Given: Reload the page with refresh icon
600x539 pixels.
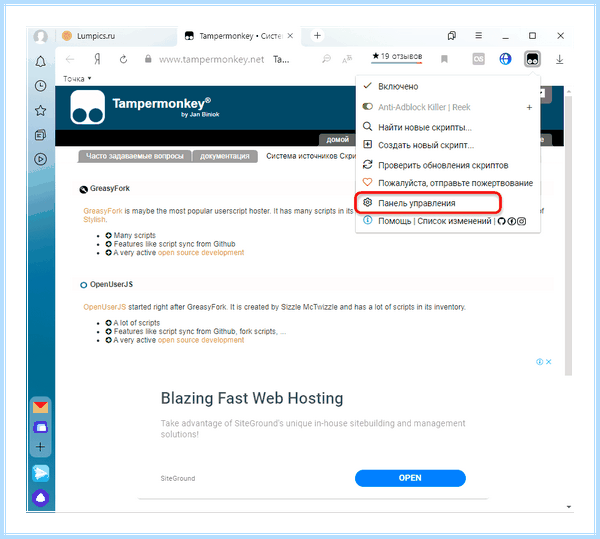Looking at the screenshot, I should tap(123, 59).
